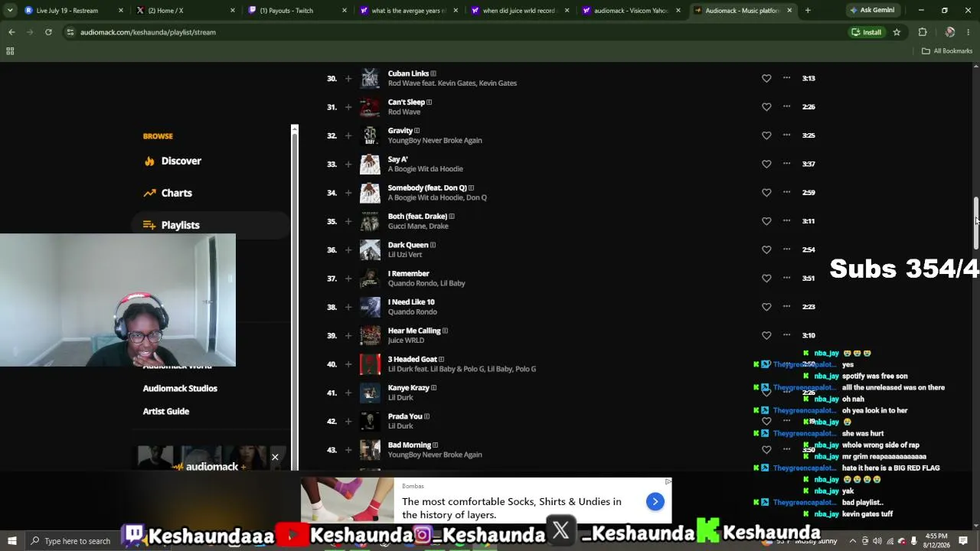Click the page vertical scrollbar thumb
Image resolution: width=980 pixels, height=551 pixels.
pos(976,223)
